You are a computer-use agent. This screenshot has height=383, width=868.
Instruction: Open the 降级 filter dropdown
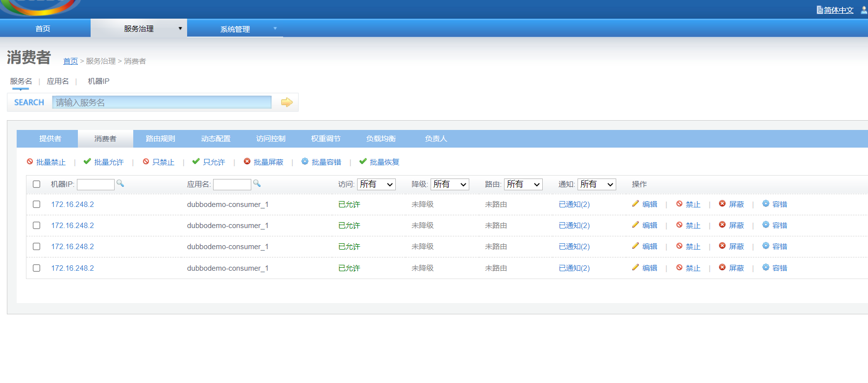[x=450, y=184]
